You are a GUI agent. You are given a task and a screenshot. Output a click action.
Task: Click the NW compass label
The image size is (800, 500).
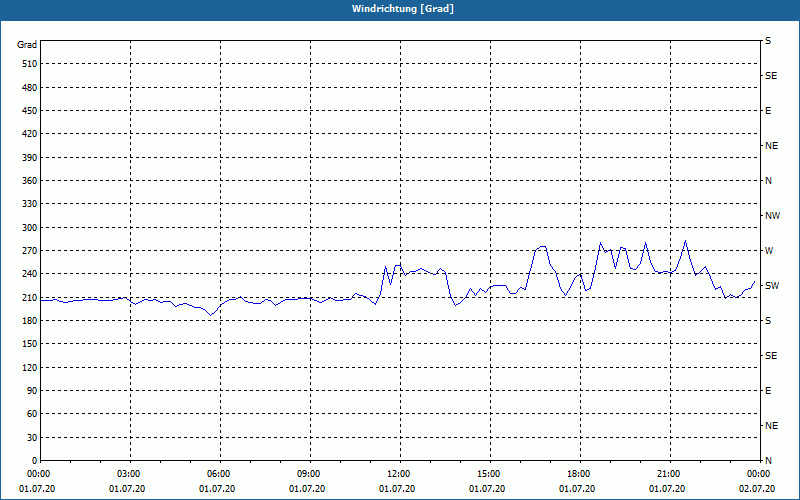click(772, 216)
